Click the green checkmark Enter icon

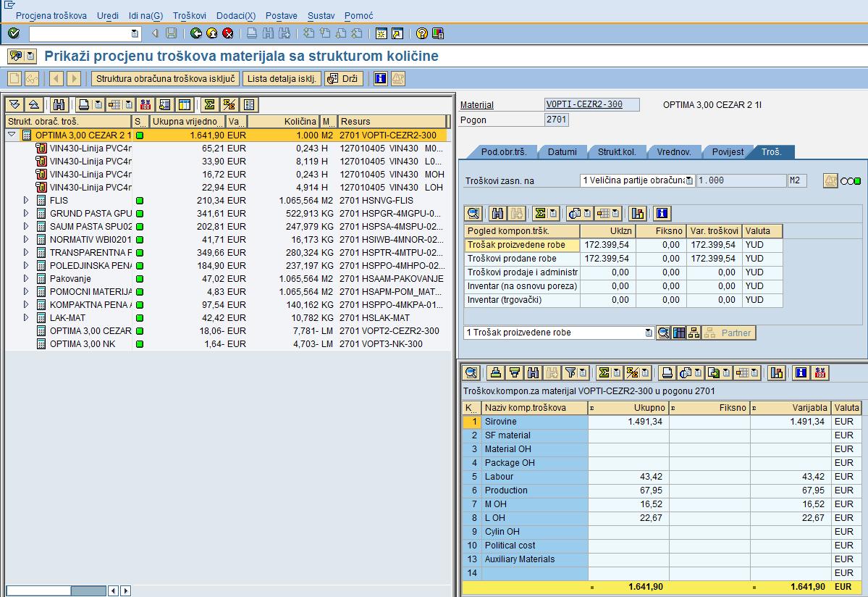tap(14, 33)
